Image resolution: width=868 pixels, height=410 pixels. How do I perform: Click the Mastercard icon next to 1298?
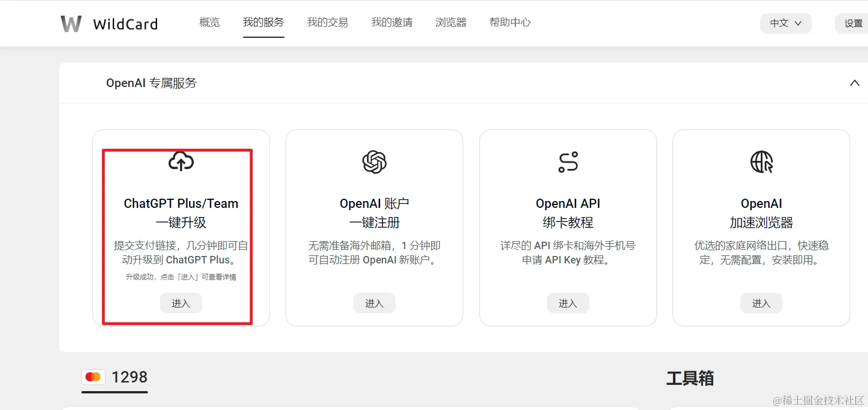click(93, 376)
